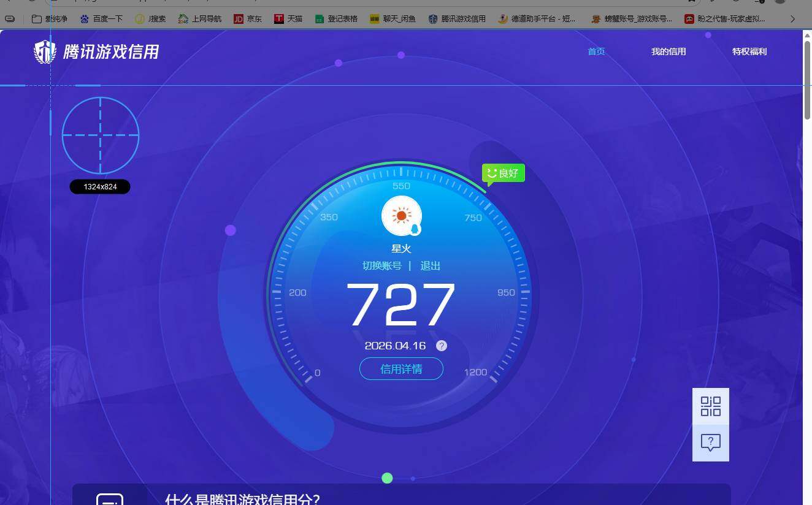Click the help icon beside the date 2026.04.16

[441, 346]
